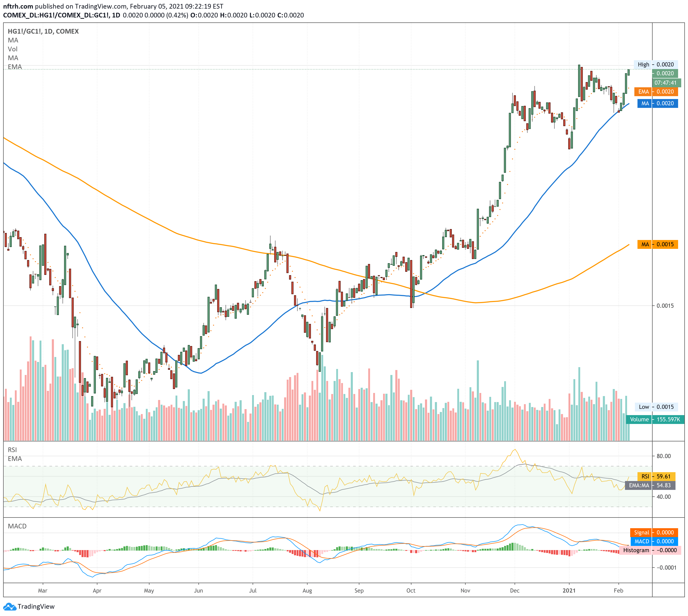Click the Sep label on the time axis

[x=359, y=591]
